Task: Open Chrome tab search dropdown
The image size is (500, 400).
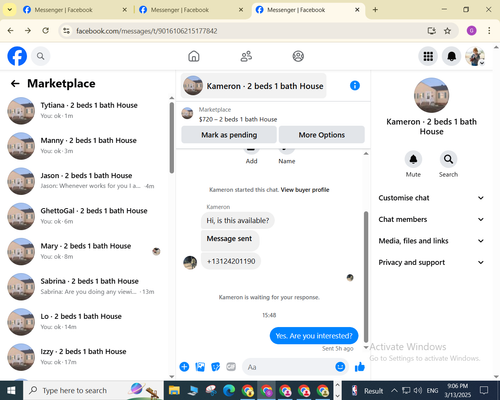Action: pyautogui.click(x=10, y=10)
